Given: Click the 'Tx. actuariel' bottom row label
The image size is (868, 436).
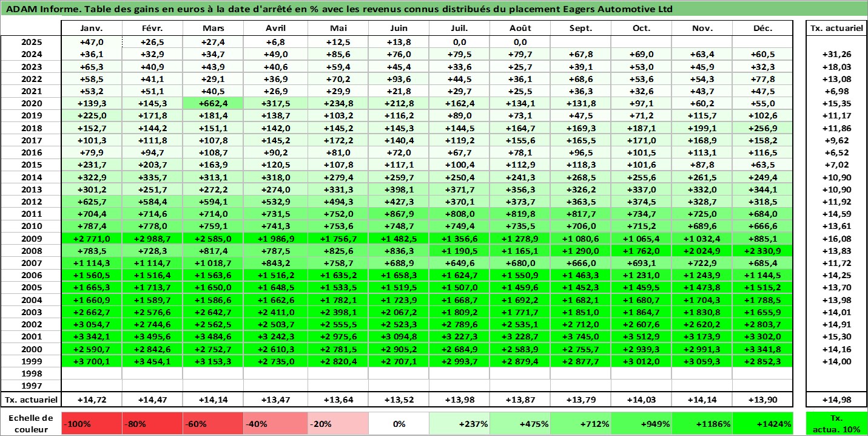Looking at the screenshot, I should coord(31,400).
